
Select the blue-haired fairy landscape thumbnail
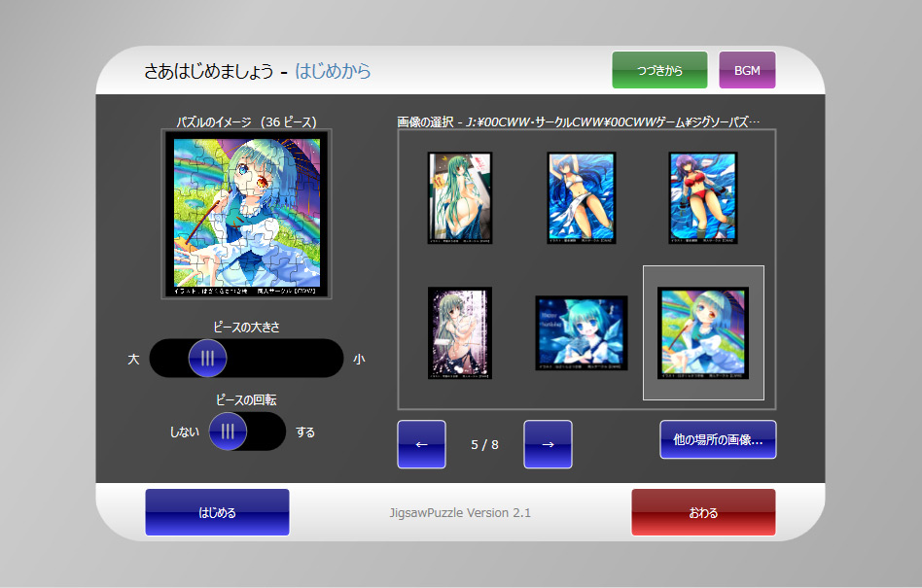click(x=582, y=332)
